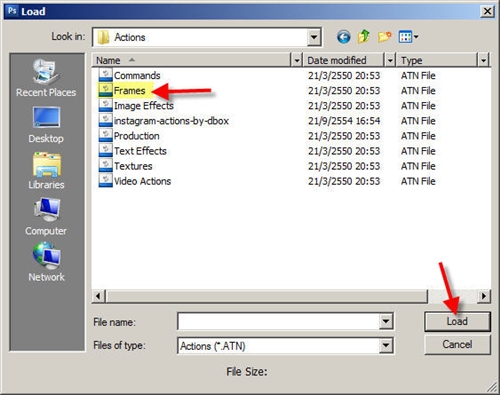Image resolution: width=500 pixels, height=395 pixels.
Task: Click the Back navigation arrow icon
Action: point(344,37)
